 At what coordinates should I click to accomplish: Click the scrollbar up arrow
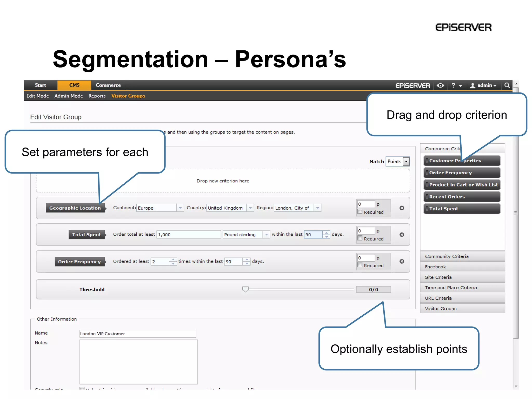tap(516, 84)
